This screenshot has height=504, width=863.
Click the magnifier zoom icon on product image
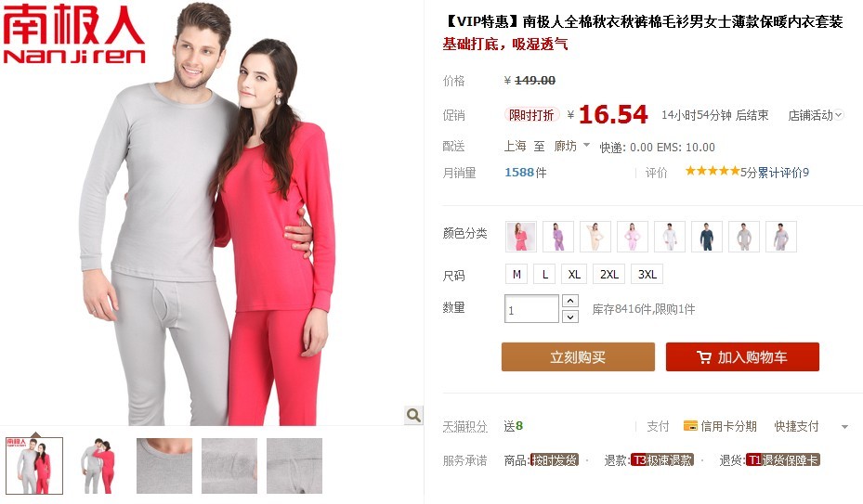413,415
